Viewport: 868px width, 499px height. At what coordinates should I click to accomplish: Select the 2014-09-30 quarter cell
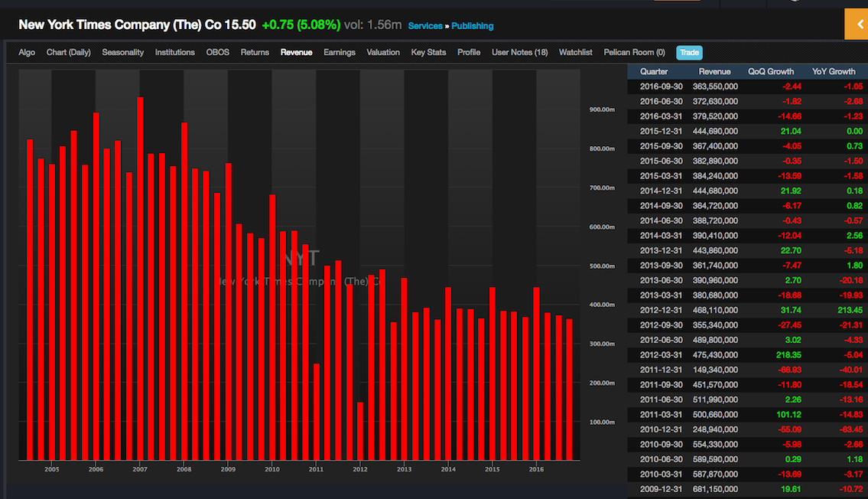click(x=661, y=206)
